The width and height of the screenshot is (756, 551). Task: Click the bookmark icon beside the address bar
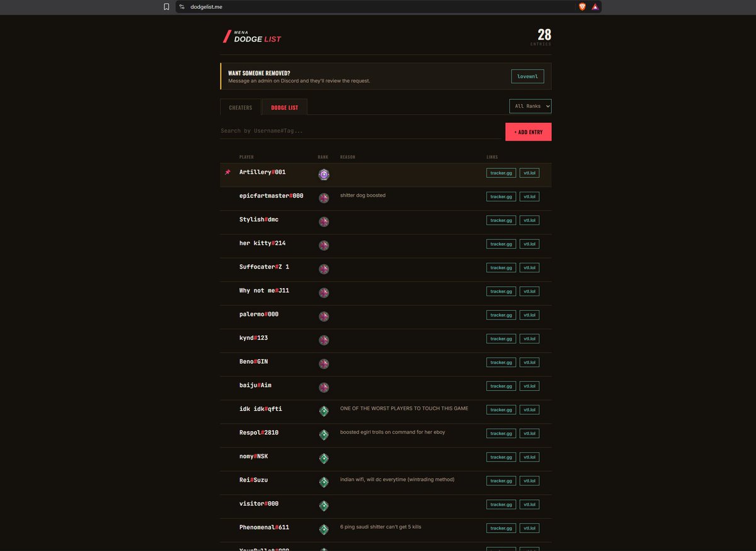(166, 7)
